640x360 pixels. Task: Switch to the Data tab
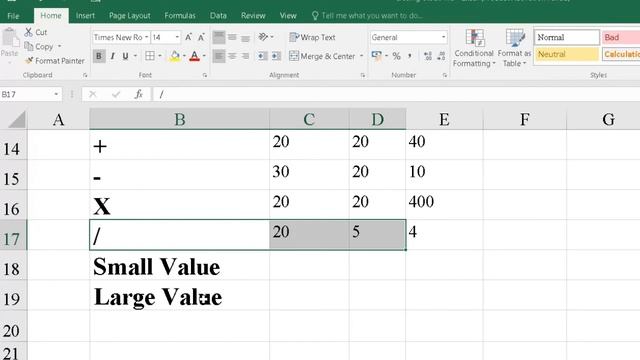pyautogui.click(x=218, y=16)
